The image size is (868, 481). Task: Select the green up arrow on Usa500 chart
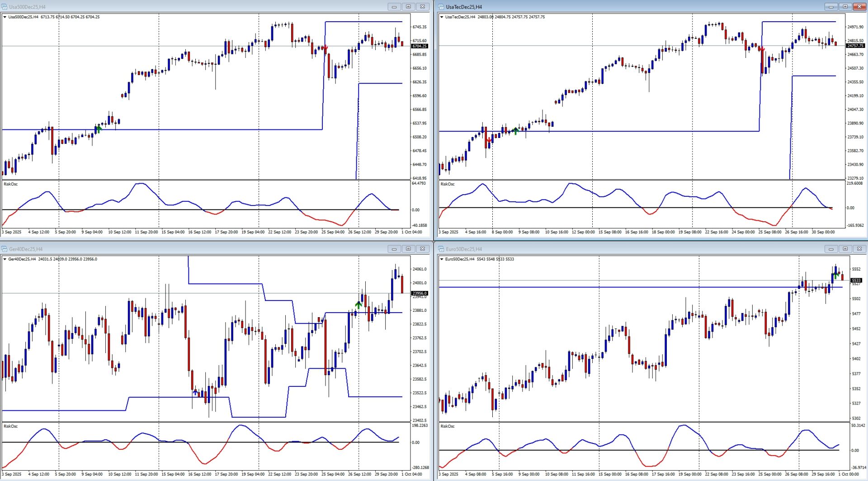click(99, 129)
